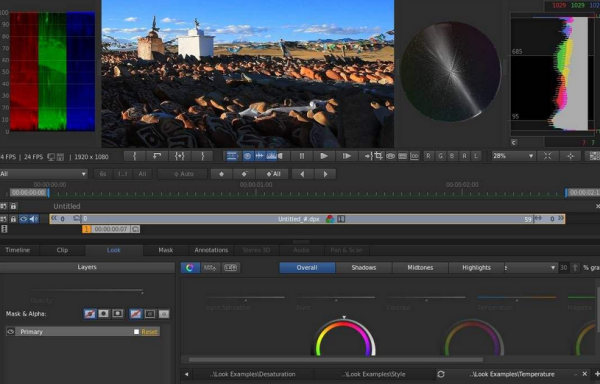The height and width of the screenshot is (384, 600).
Task: Click the Reset link on the Primary layer
Action: [x=149, y=332]
